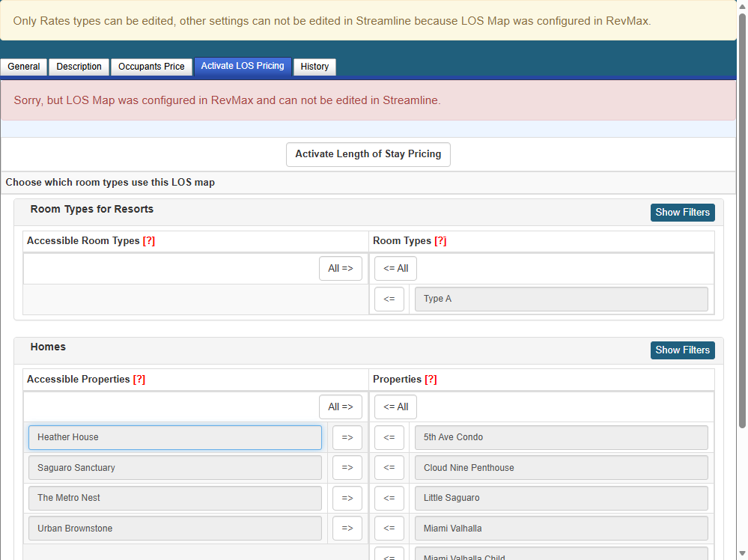Select 5th Ave Condo property
The width and height of the screenshot is (748, 560).
561,437
